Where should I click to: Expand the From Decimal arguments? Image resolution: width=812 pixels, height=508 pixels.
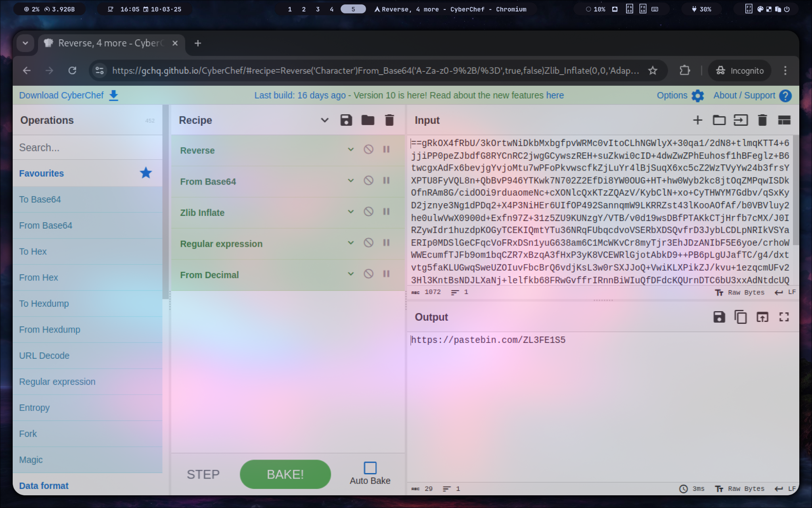350,274
